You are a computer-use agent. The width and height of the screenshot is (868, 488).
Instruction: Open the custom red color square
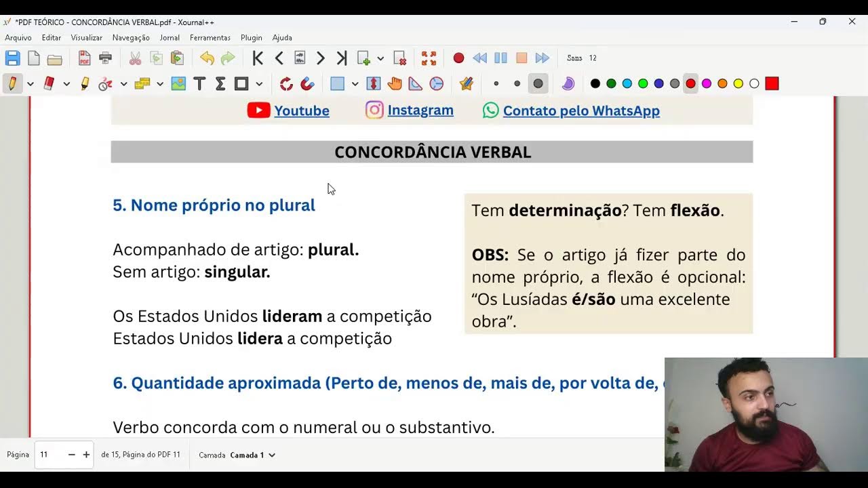pyautogui.click(x=772, y=84)
